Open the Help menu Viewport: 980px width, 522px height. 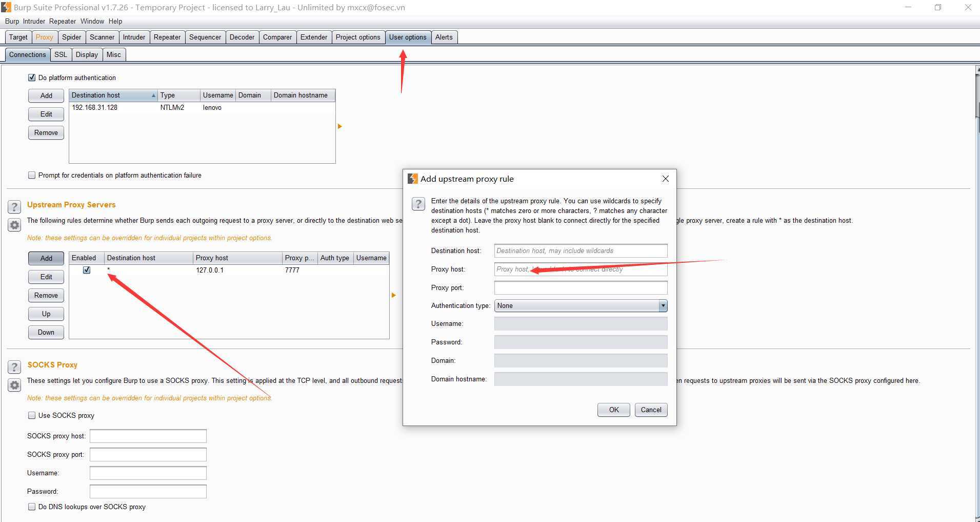115,21
